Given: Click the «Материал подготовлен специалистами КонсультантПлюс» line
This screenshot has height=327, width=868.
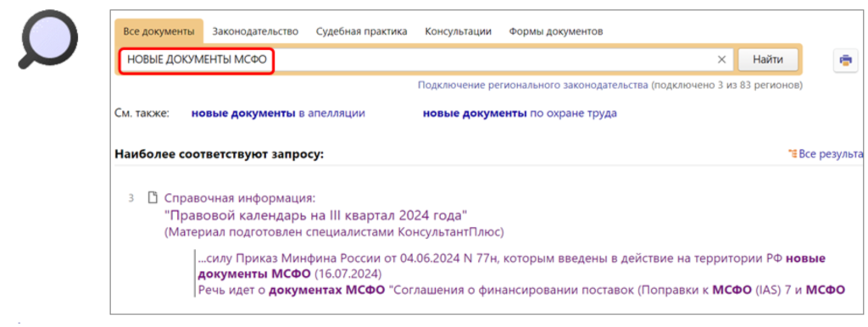Looking at the screenshot, I should tap(334, 232).
